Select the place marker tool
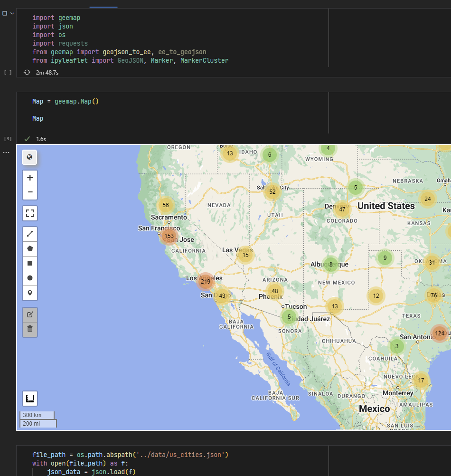This screenshot has height=476, width=451. pyautogui.click(x=30, y=293)
